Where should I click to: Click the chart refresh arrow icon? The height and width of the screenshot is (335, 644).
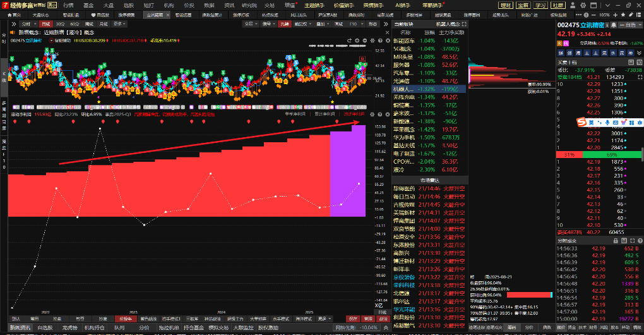(349, 40)
